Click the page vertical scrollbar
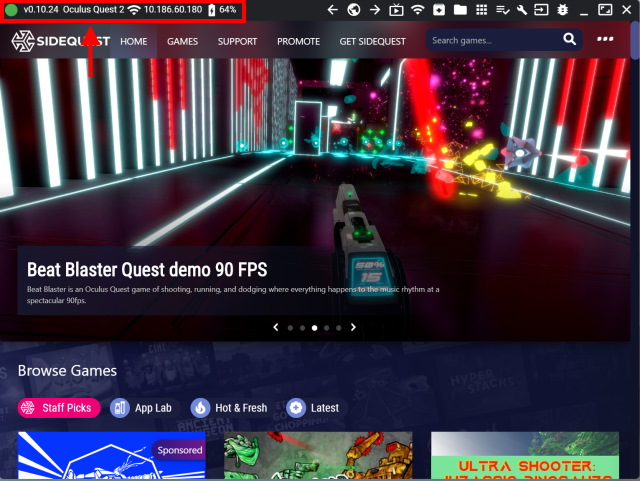 635,40
